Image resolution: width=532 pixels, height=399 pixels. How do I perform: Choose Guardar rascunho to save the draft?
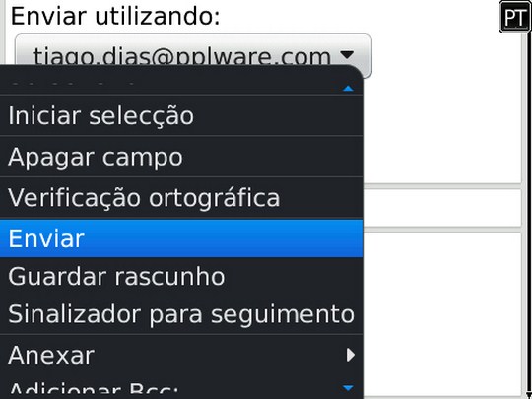(x=181, y=276)
